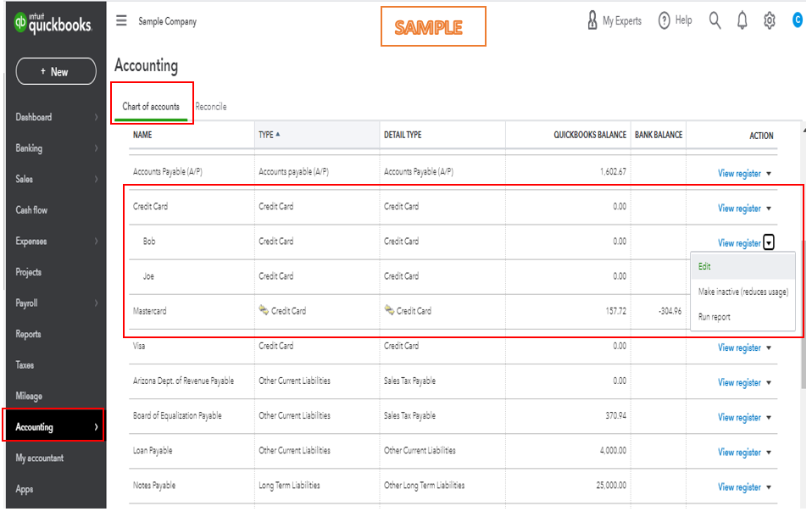Expand the Accounting sidebar chevron

(97, 427)
